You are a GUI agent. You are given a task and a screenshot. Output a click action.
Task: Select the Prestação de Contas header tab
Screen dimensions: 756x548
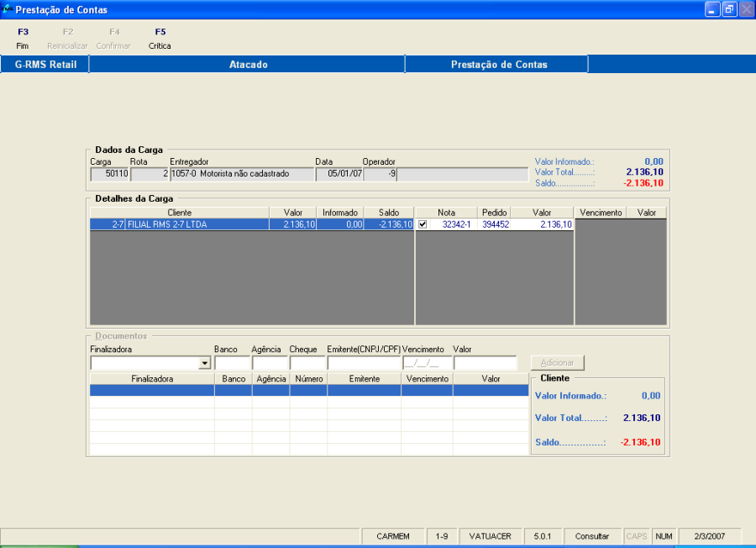(x=498, y=64)
